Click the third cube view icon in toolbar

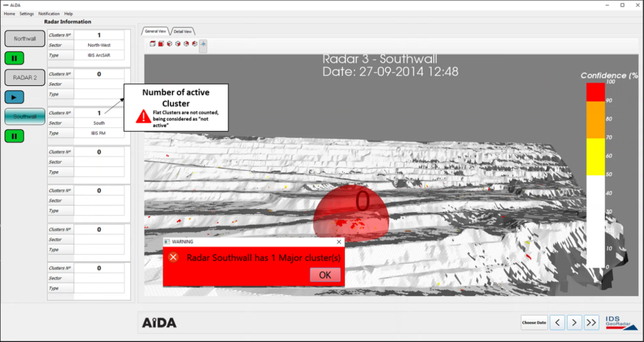tap(169, 43)
